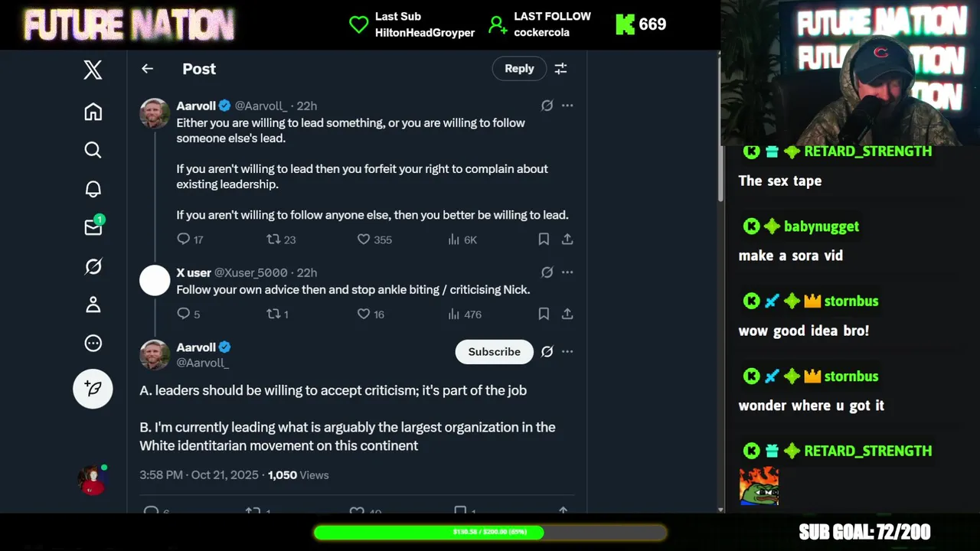Open three-dot menu beside Subscribe button

567,352
